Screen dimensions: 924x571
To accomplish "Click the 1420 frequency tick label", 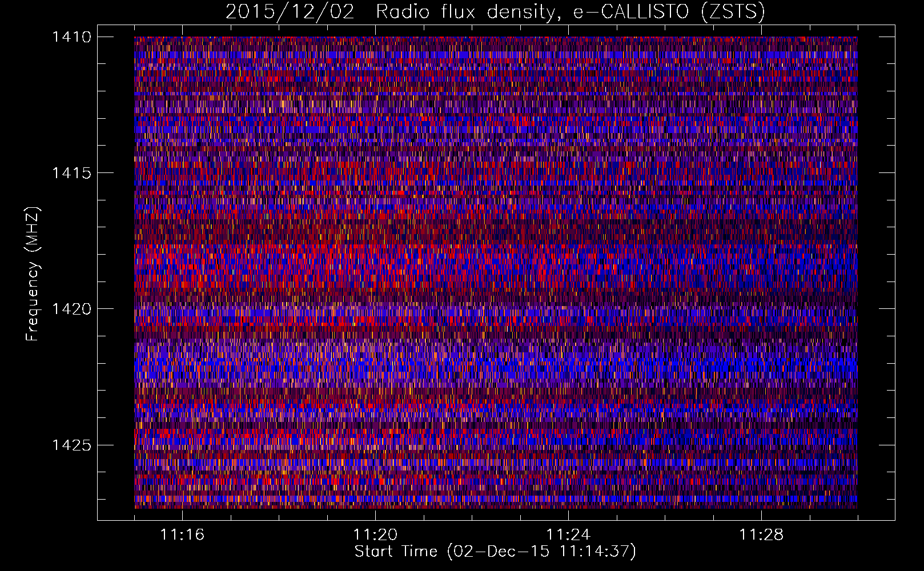I will [x=71, y=309].
